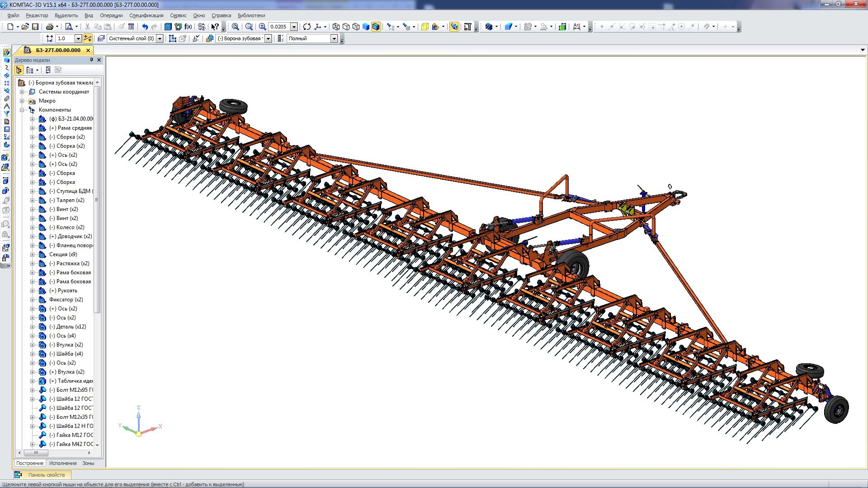Click the Undo arrow icon

click(x=145, y=27)
